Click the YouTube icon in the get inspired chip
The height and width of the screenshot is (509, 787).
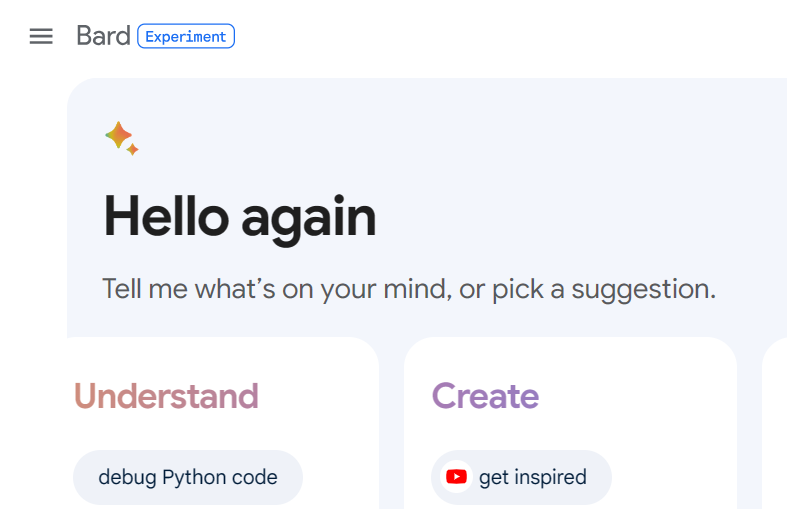[x=456, y=476]
